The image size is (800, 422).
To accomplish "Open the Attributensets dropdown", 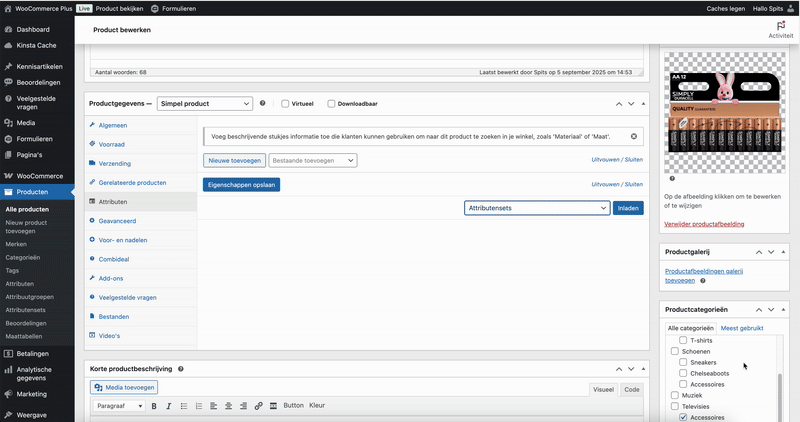I will click(x=537, y=208).
